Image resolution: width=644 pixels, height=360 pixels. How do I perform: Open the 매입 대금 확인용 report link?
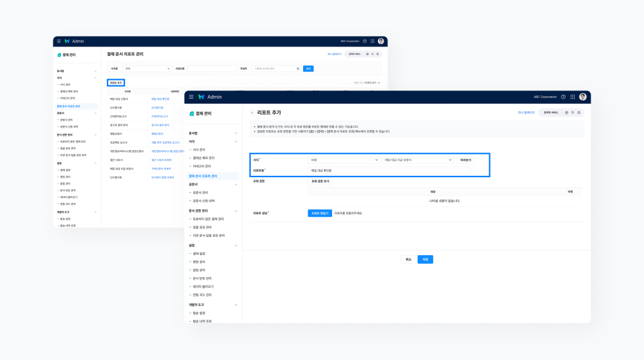(x=160, y=99)
